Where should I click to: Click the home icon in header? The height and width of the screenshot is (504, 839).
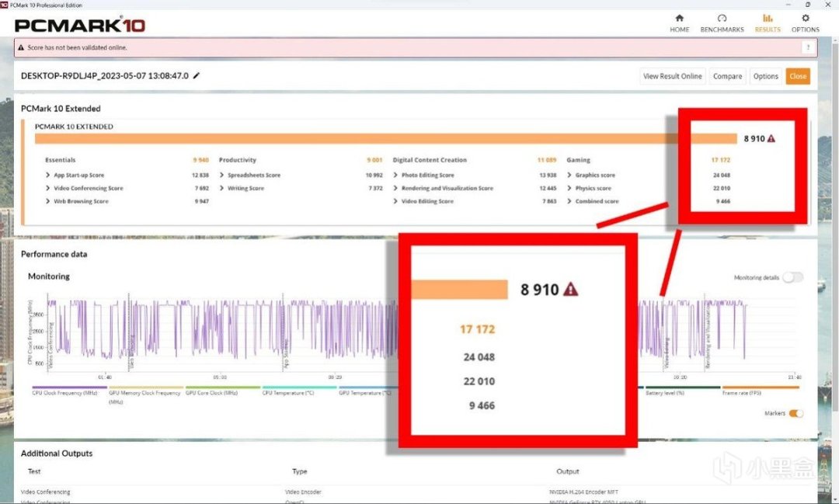tap(679, 18)
